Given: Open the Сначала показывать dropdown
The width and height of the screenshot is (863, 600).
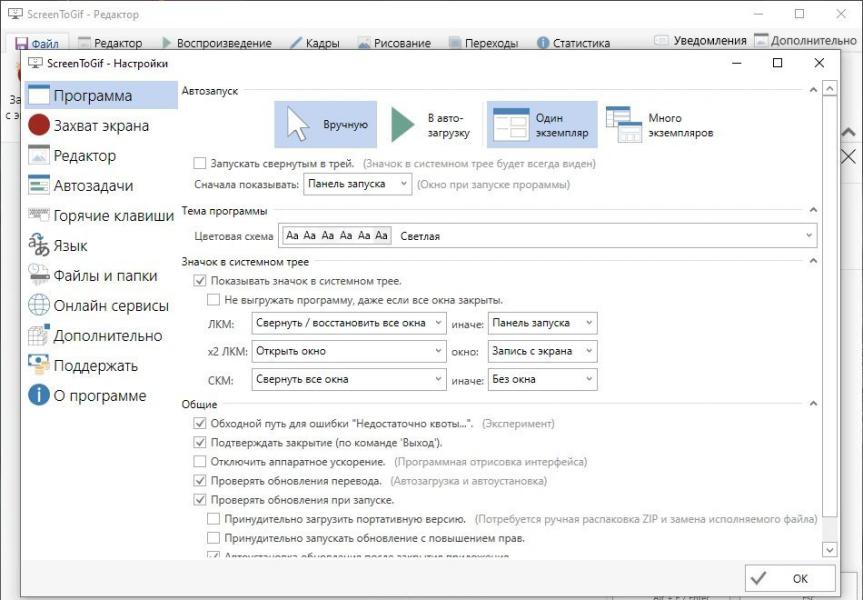Looking at the screenshot, I should pos(357,184).
